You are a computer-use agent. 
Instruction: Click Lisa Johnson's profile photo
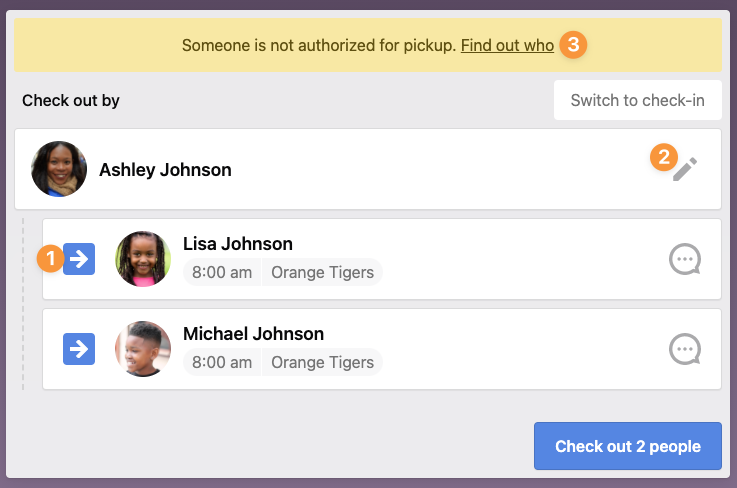pyautogui.click(x=143, y=259)
